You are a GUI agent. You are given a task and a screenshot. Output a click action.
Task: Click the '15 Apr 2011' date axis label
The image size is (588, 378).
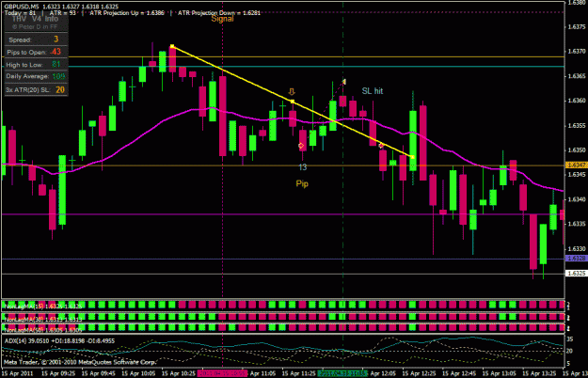point(17,373)
